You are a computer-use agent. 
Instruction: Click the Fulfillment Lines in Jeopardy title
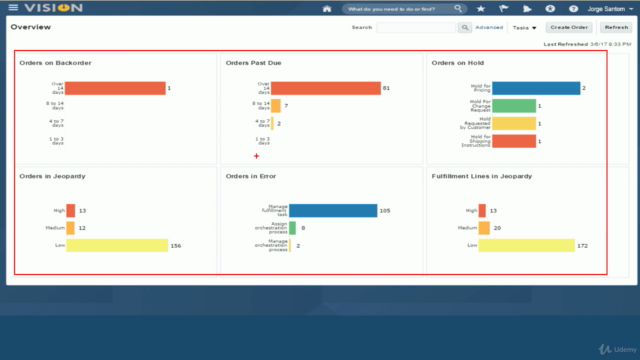[x=482, y=176]
